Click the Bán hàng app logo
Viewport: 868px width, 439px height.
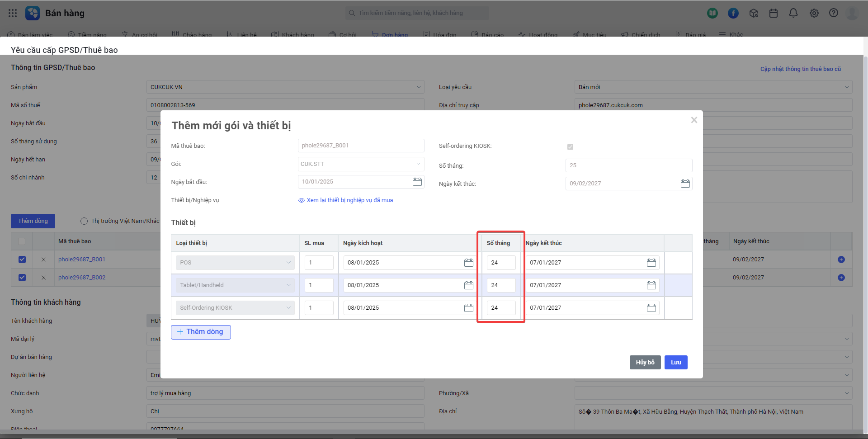click(33, 13)
